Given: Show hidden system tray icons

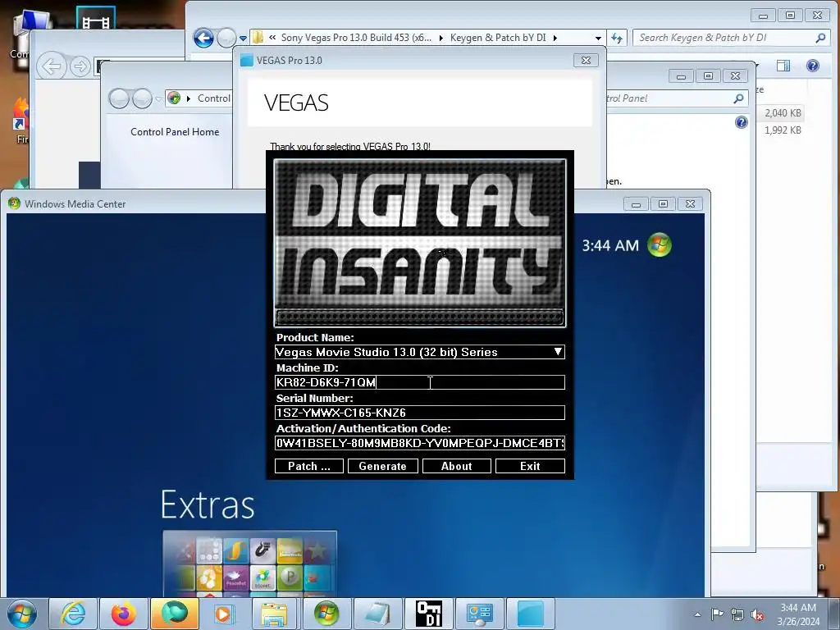Looking at the screenshot, I should click(x=697, y=614).
